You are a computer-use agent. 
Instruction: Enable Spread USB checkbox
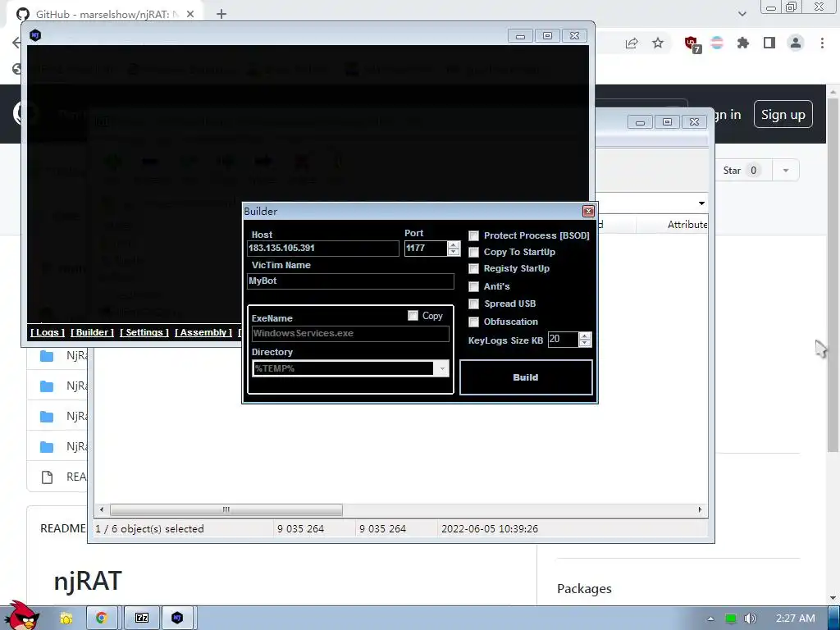click(x=473, y=304)
